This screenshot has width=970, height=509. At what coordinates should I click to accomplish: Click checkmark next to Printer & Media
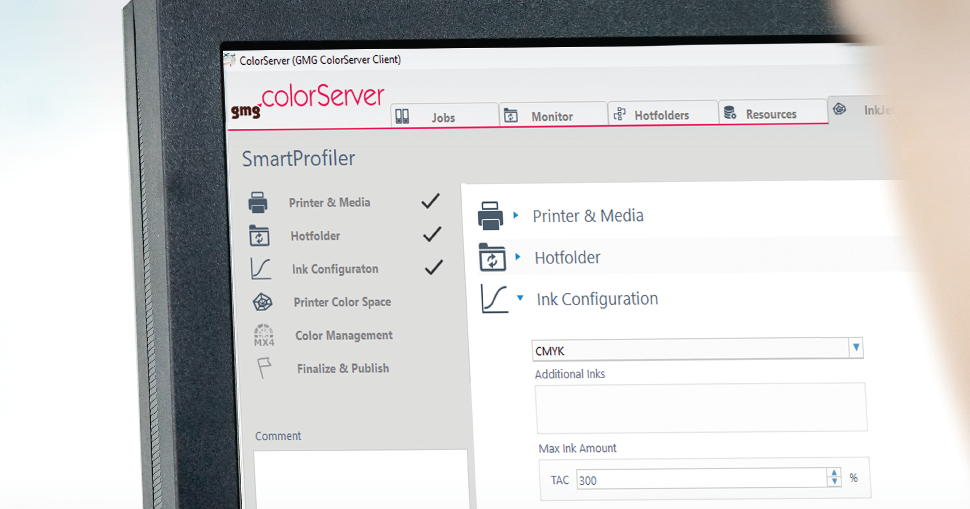tap(431, 201)
